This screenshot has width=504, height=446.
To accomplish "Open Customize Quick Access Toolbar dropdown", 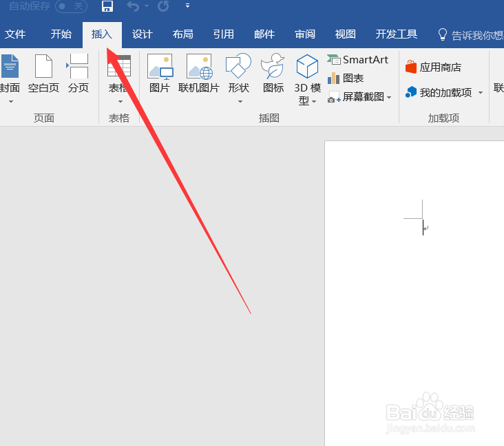I will click(x=187, y=6).
